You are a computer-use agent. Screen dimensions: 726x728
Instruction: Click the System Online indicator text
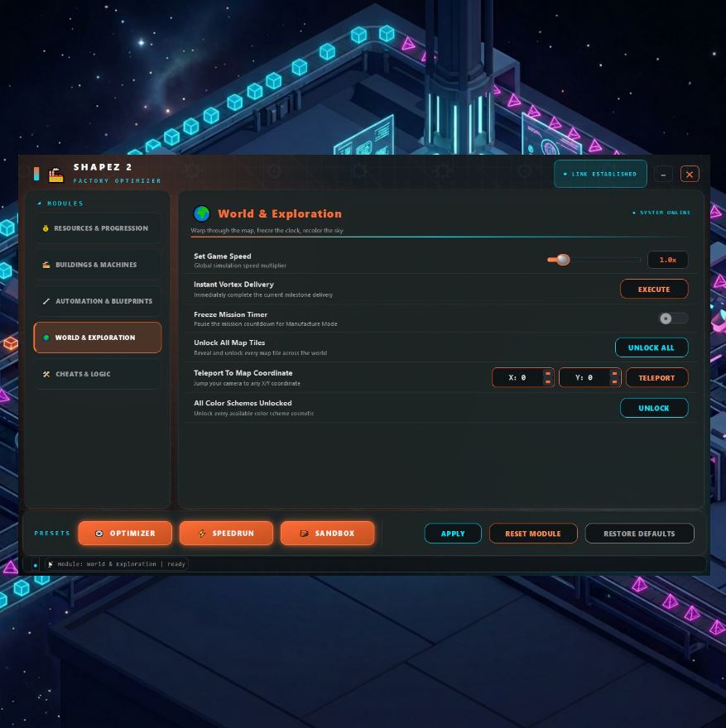[665, 213]
